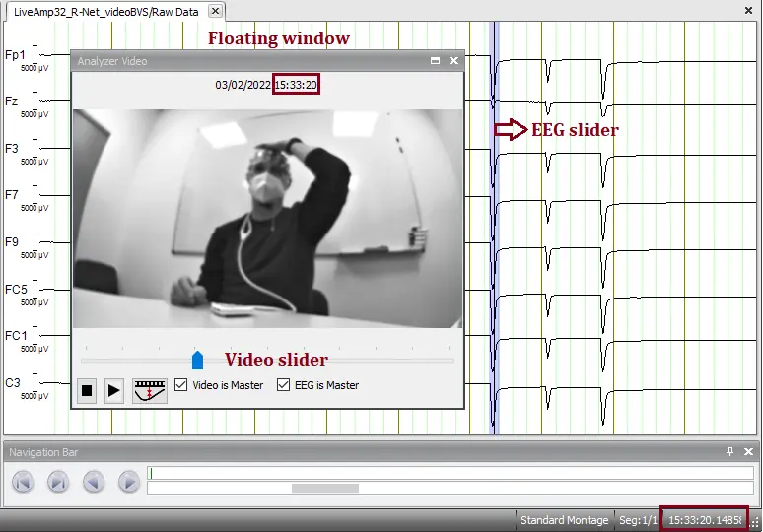763x532 pixels.
Task: Step backward using Navigation Bar left arrow
Action: point(94,482)
